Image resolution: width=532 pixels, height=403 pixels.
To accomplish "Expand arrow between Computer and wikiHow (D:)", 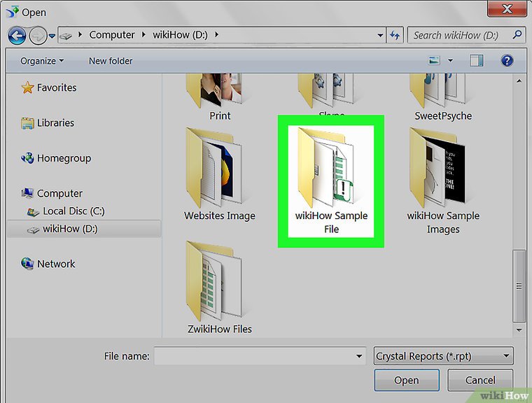I will point(143,34).
